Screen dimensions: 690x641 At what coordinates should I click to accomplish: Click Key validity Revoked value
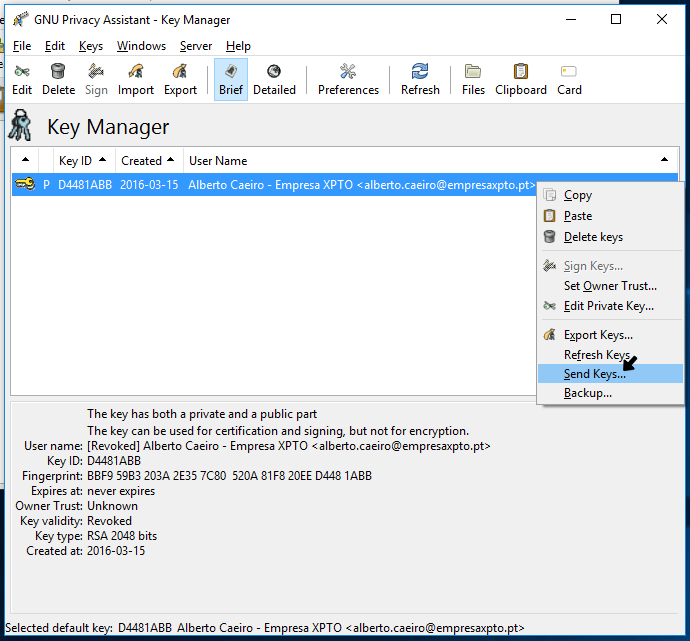coord(109,520)
